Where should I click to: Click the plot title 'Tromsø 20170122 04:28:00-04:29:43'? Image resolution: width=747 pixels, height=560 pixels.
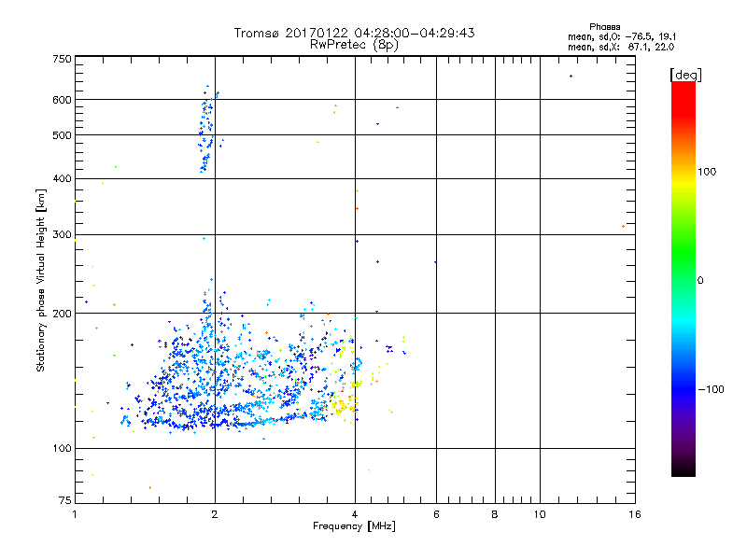pyautogui.click(x=354, y=33)
